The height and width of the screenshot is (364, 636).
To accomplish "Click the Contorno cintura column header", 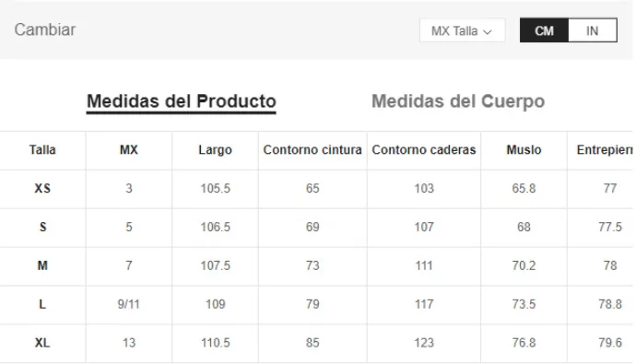I will point(312,150).
